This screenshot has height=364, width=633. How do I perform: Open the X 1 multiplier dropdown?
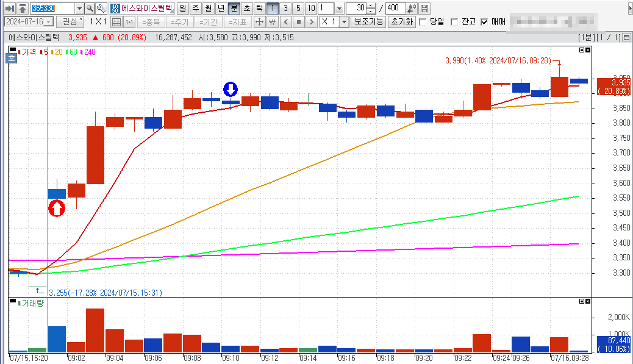pyautogui.click(x=345, y=22)
